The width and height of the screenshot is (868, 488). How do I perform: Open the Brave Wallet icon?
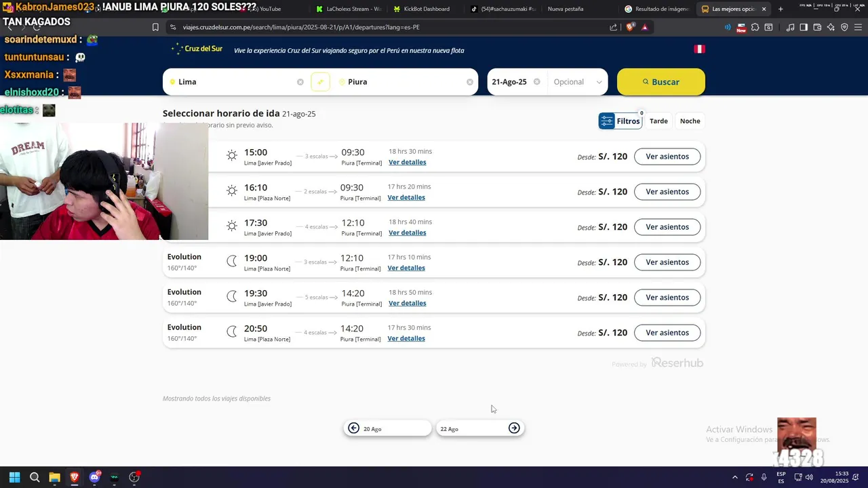tap(817, 27)
